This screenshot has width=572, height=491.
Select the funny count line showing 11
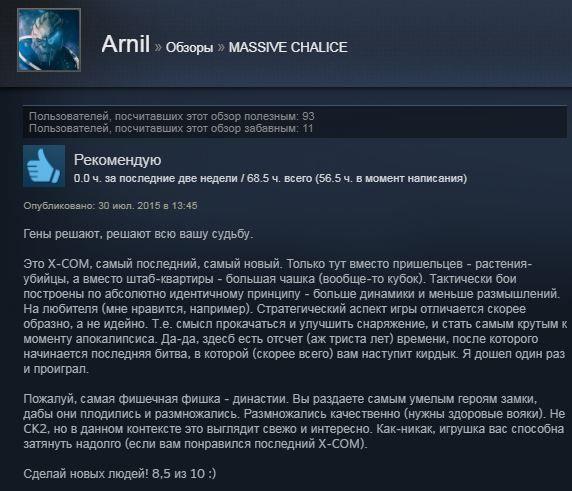click(171, 128)
